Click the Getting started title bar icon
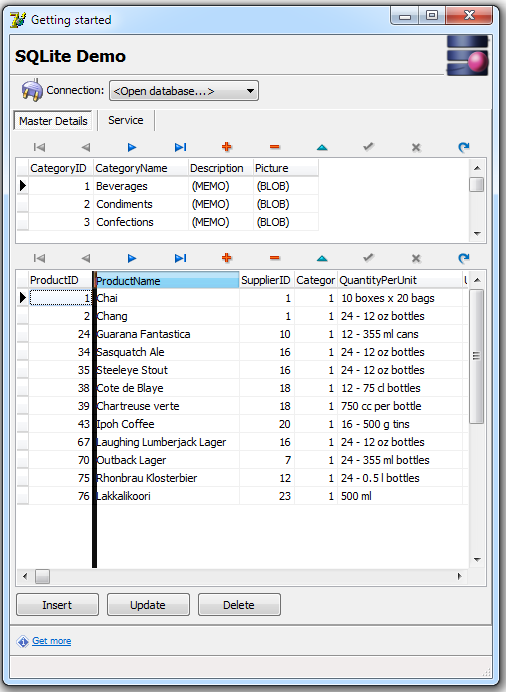Screen dimensions: 506x692 [x=18, y=20]
